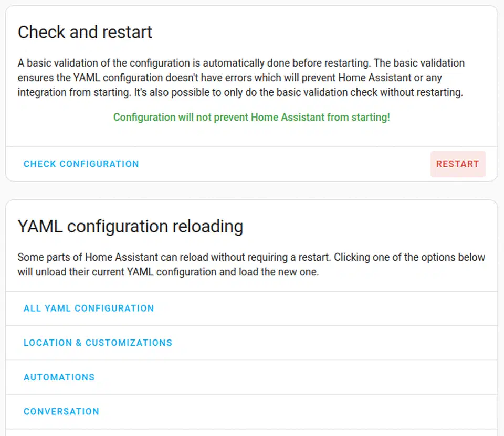Image resolution: width=504 pixels, height=436 pixels.
Task: Choose Automations from reload list
Action: pos(59,377)
